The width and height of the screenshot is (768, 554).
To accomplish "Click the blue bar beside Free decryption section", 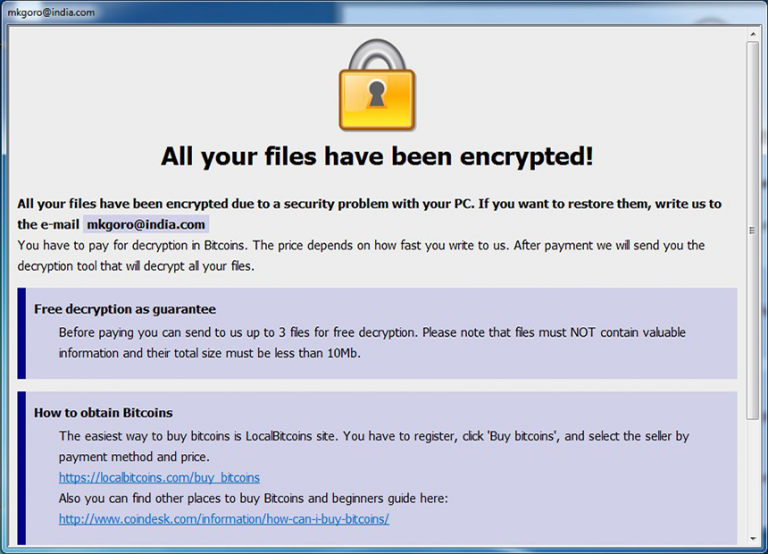I will pos(22,333).
